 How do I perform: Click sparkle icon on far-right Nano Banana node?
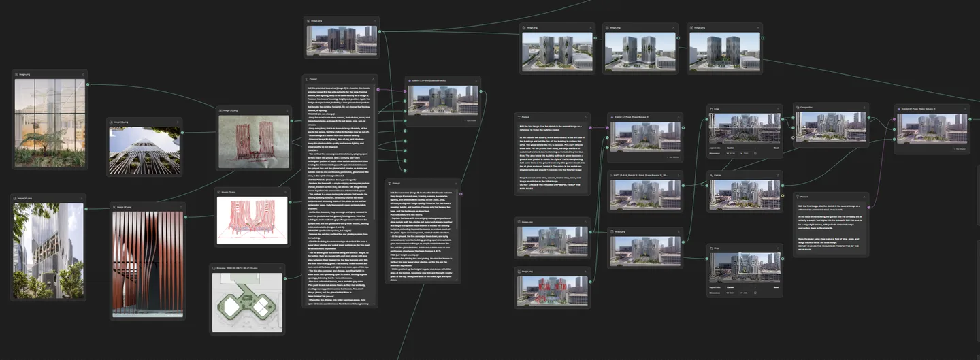[899, 109]
